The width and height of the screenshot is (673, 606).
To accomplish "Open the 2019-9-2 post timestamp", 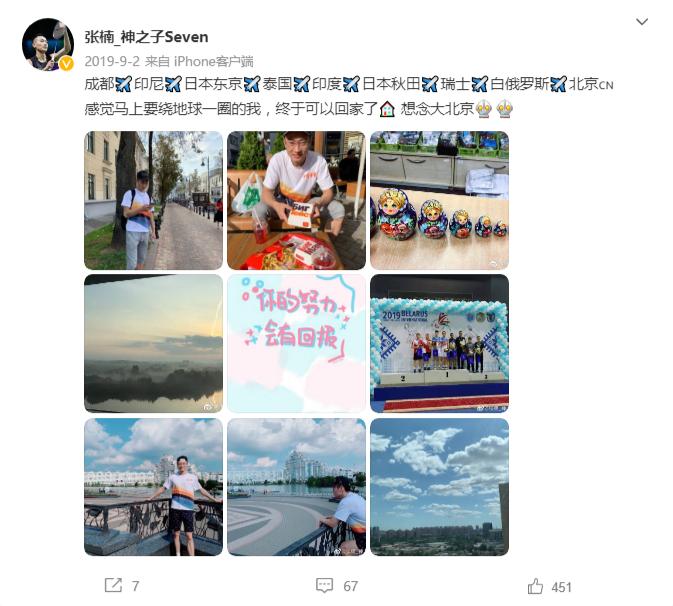I will pyautogui.click(x=112, y=61).
